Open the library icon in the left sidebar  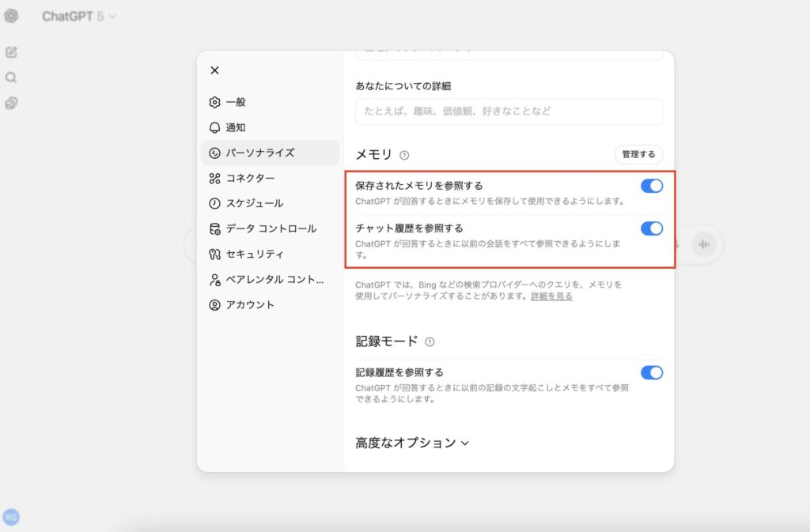pos(11,103)
